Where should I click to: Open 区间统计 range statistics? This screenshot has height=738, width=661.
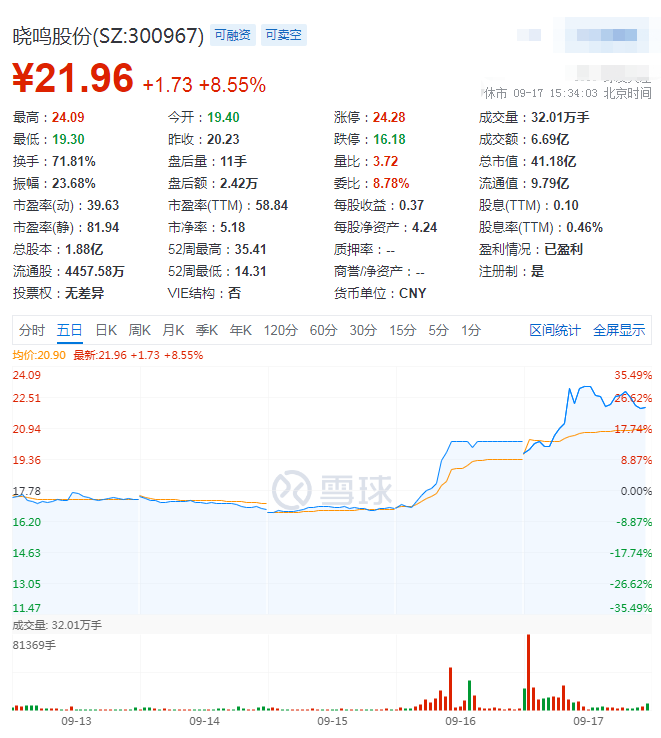[x=555, y=330]
